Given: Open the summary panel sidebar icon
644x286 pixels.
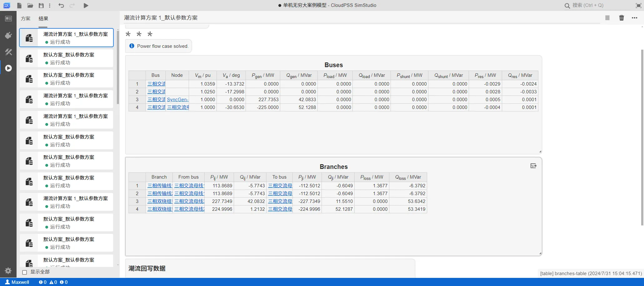Looking at the screenshot, I should 8,19.
